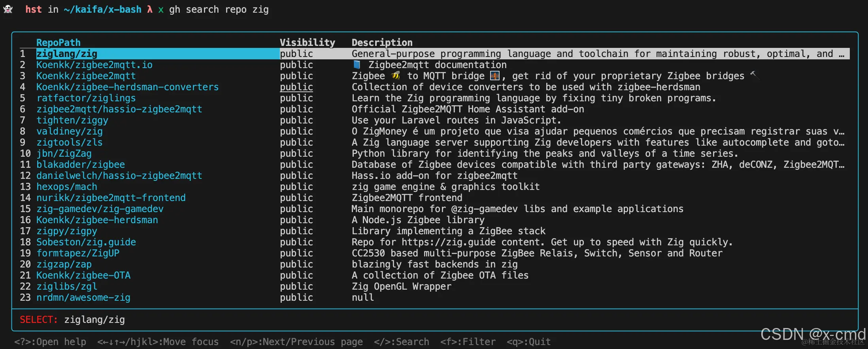This screenshot has height=349, width=868.
Task: Select Koenkk/zigbee-OTA repository
Action: 83,275
